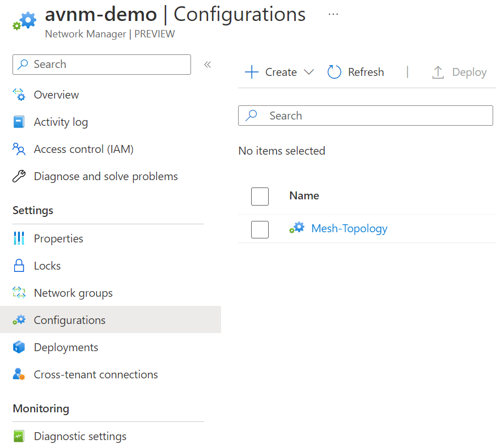The width and height of the screenshot is (496, 448).
Task: Click the Diagnostic settings icon
Action: [19, 437]
